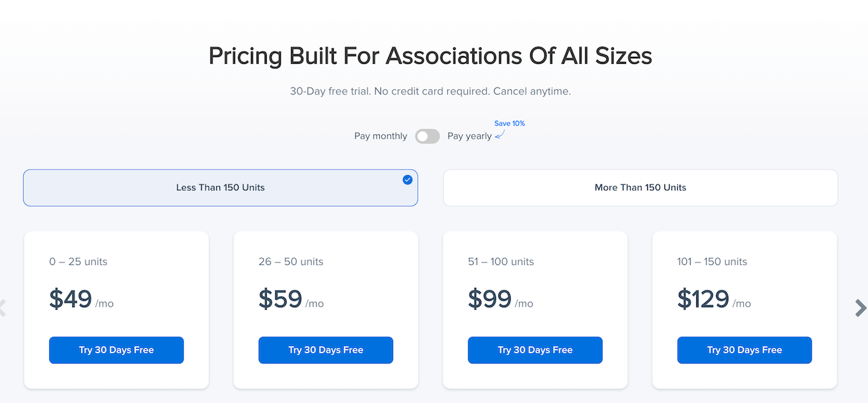Click the 101 – 150 units label

click(712, 262)
